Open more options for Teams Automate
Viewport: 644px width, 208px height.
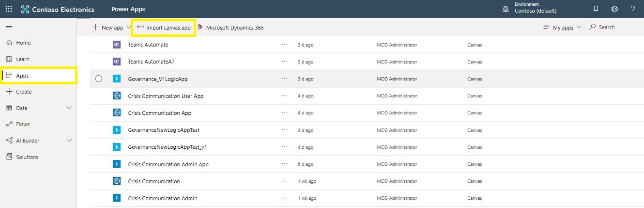coord(285,45)
